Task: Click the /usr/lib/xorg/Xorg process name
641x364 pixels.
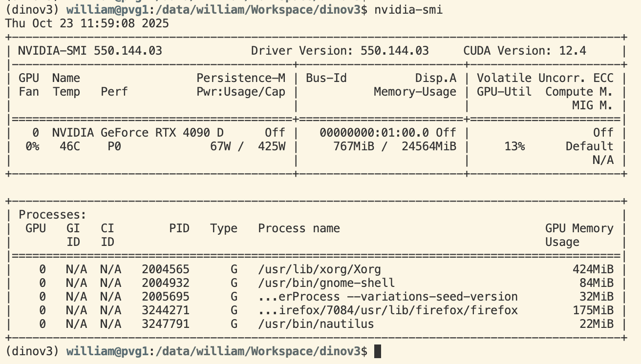Action: tap(319, 269)
